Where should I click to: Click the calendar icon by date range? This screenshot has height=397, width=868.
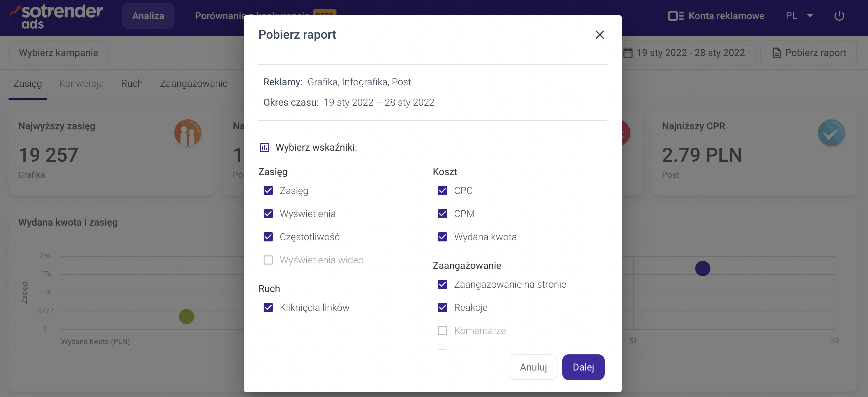[x=628, y=53]
